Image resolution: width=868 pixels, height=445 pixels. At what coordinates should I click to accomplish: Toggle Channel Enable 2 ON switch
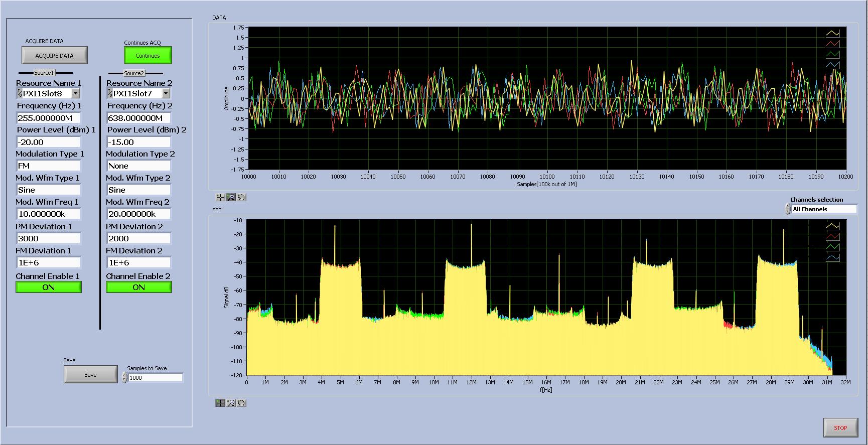(138, 287)
